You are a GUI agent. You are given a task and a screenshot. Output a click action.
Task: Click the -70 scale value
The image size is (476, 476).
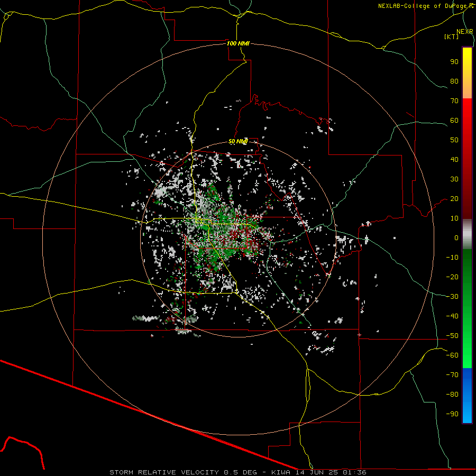click(452, 375)
